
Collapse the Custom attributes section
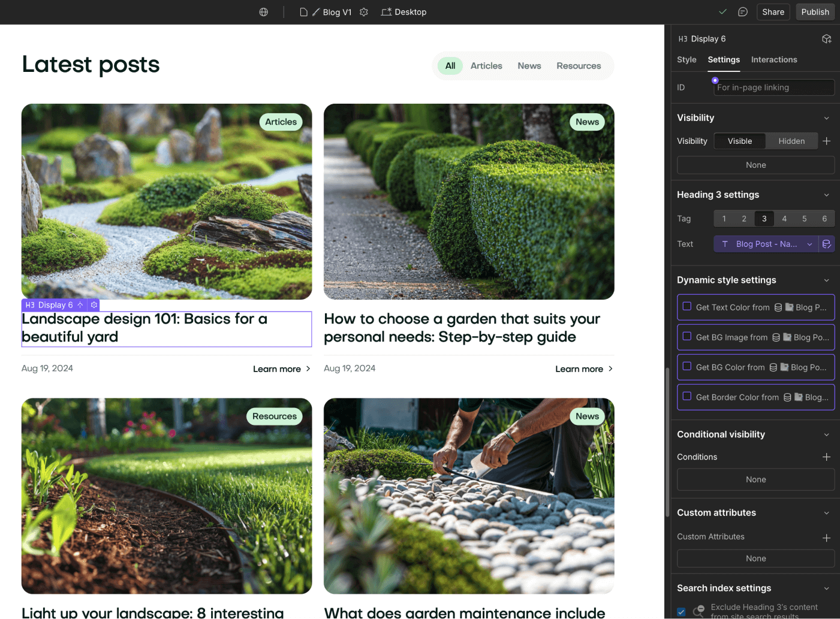pos(827,512)
